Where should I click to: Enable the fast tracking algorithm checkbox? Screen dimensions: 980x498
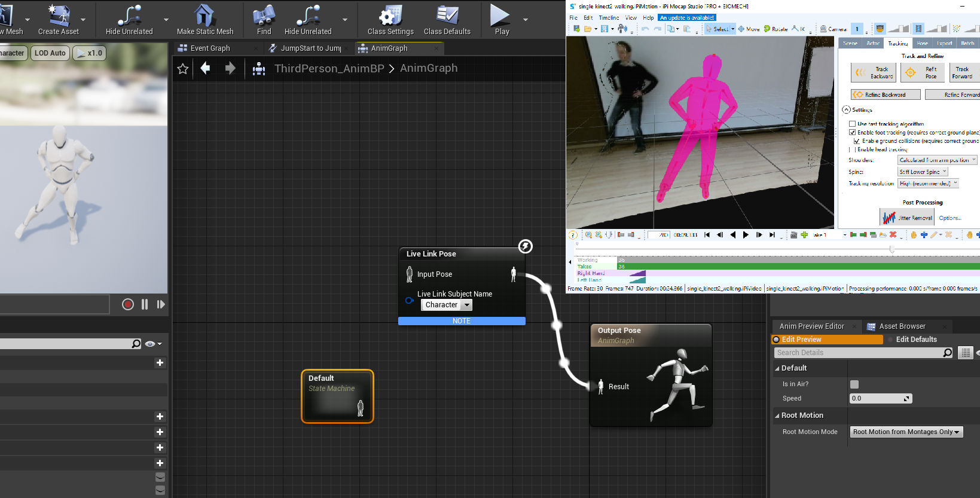click(852, 124)
